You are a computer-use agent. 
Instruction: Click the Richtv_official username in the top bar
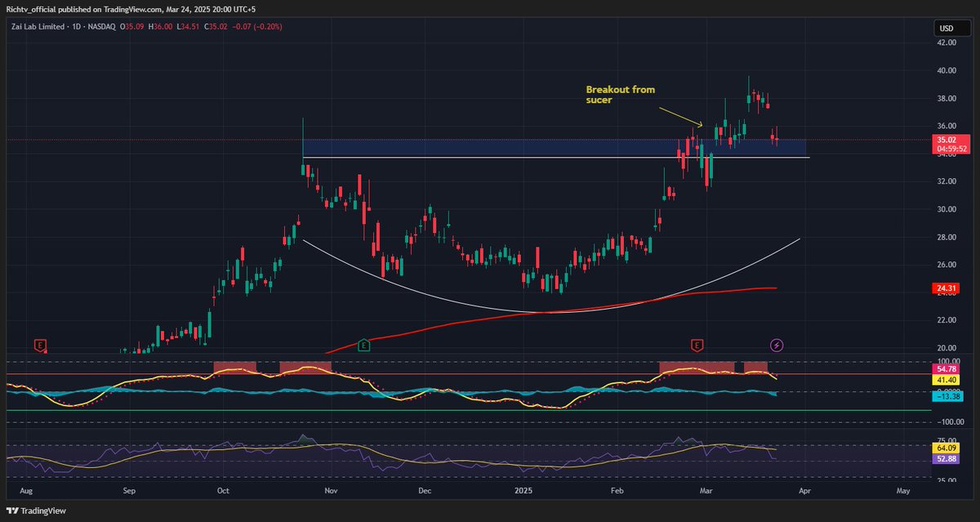click(x=33, y=10)
